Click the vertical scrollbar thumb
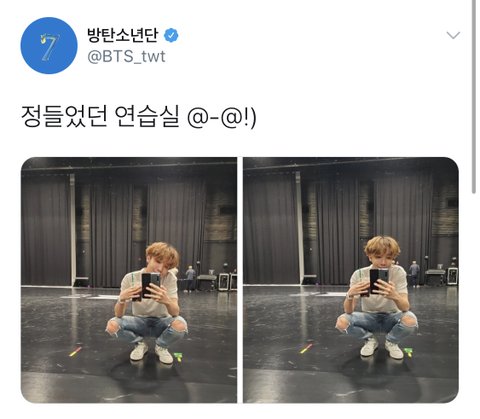 point(474,97)
